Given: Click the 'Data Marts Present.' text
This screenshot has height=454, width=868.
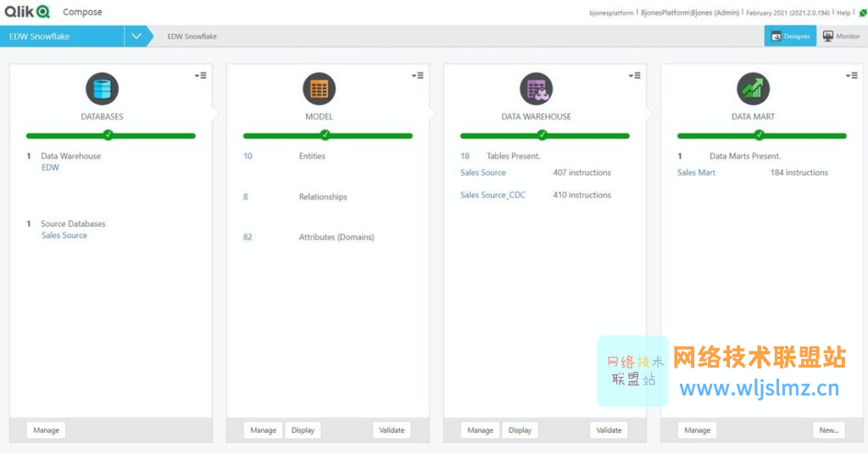Looking at the screenshot, I should coord(745,156).
